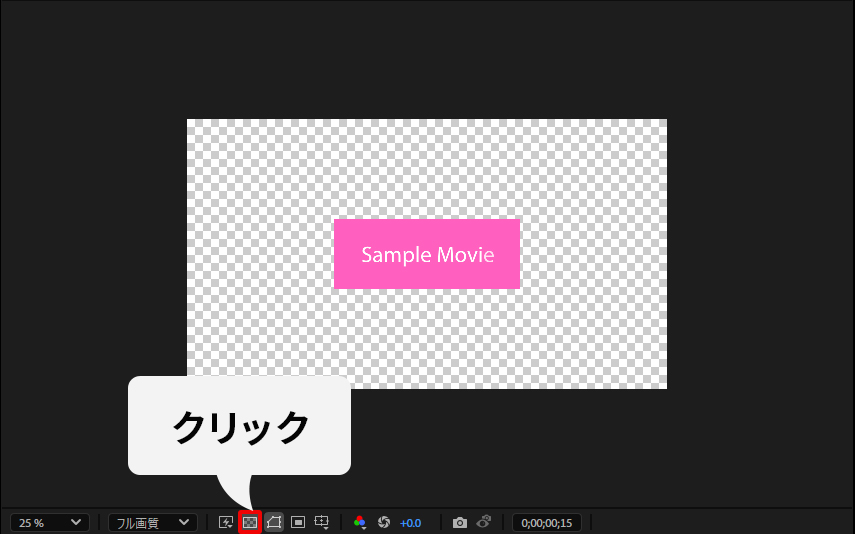Enable the Region of Interest icon

(298, 522)
